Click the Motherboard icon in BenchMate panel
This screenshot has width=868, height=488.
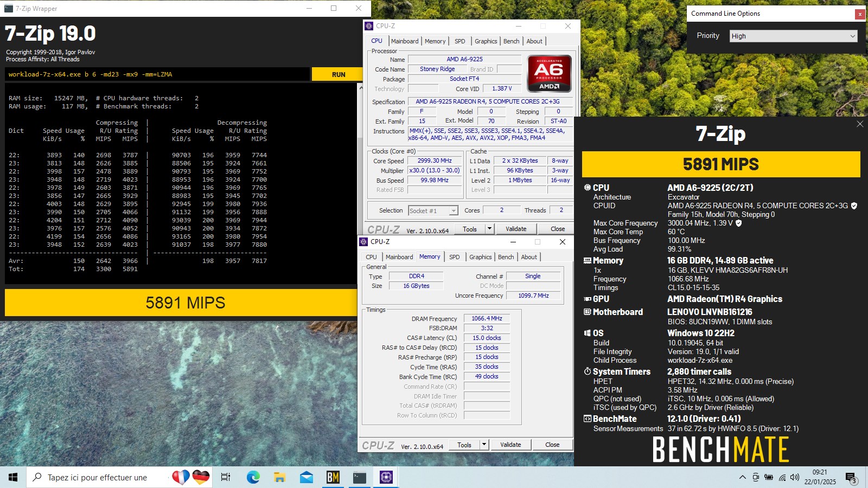(x=587, y=312)
